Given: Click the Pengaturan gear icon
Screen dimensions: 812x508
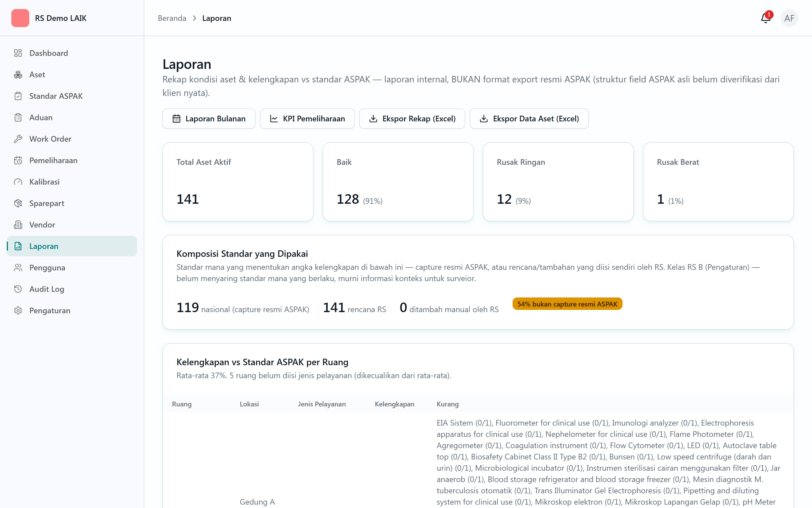Looking at the screenshot, I should pyautogui.click(x=18, y=310).
